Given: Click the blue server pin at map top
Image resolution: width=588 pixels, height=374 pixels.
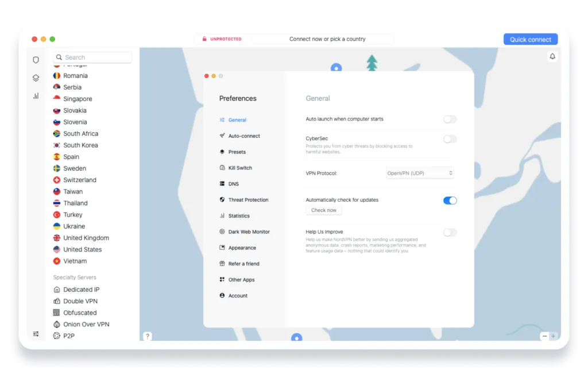Looking at the screenshot, I should (336, 68).
